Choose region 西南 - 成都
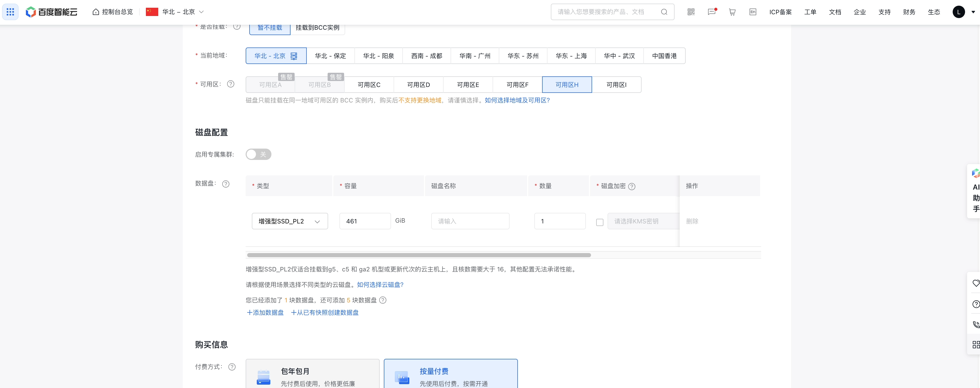 coord(427,55)
